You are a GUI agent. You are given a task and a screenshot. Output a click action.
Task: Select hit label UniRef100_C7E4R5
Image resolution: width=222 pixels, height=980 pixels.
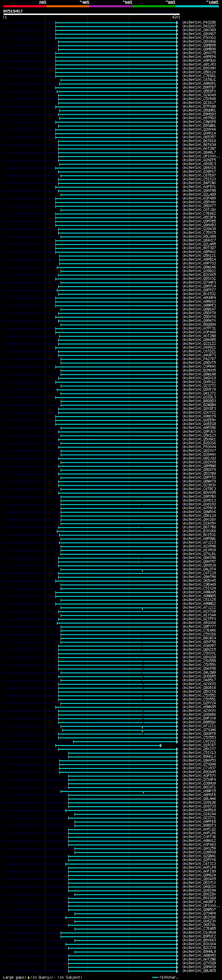[199, 929]
